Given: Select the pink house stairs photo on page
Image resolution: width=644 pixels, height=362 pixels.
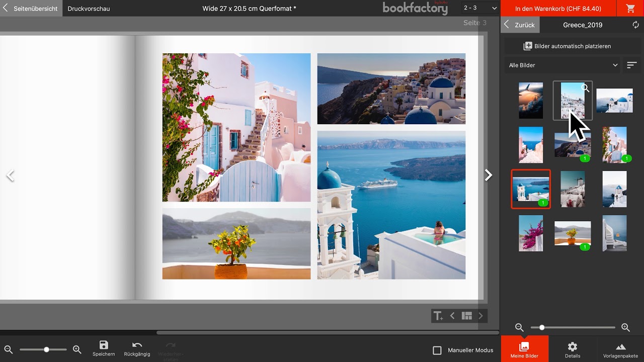Looking at the screenshot, I should tap(236, 128).
